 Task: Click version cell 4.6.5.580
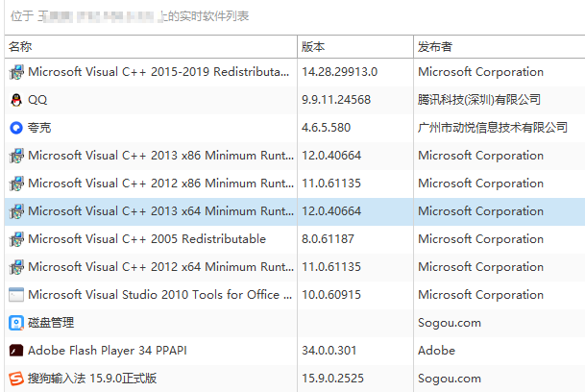(326, 128)
